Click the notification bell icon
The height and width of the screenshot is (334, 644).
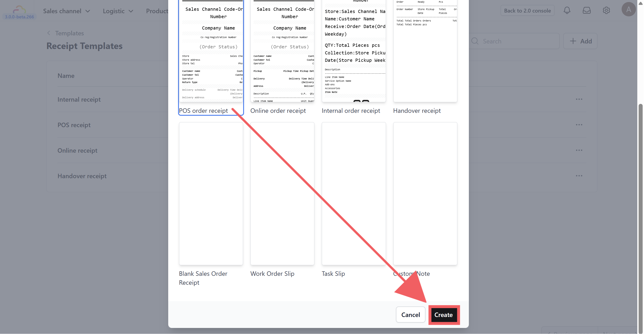[567, 11]
